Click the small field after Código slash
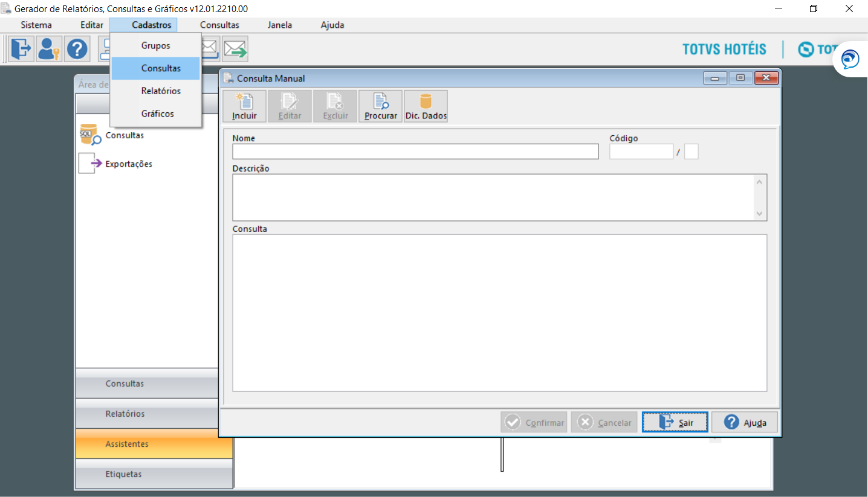Image resolution: width=868 pixels, height=497 pixels. (x=691, y=152)
